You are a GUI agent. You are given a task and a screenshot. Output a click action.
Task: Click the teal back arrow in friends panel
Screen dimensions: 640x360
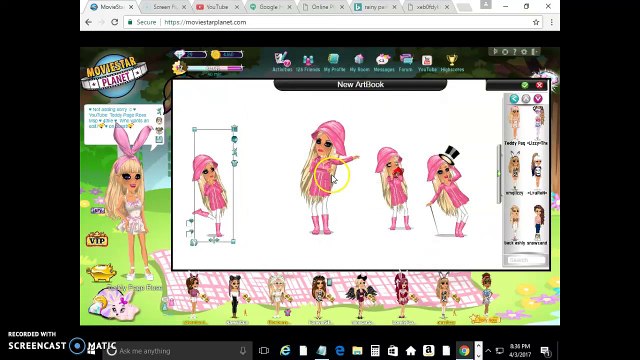[514, 98]
